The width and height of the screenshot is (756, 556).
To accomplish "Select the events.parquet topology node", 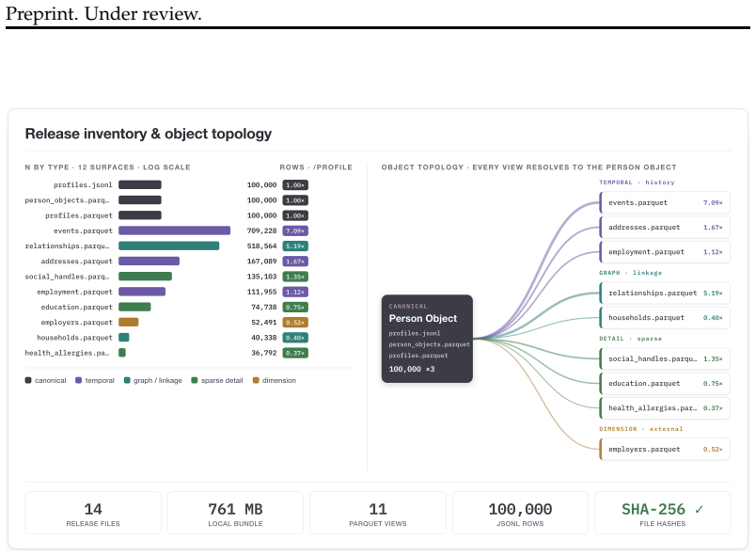I will [665, 202].
